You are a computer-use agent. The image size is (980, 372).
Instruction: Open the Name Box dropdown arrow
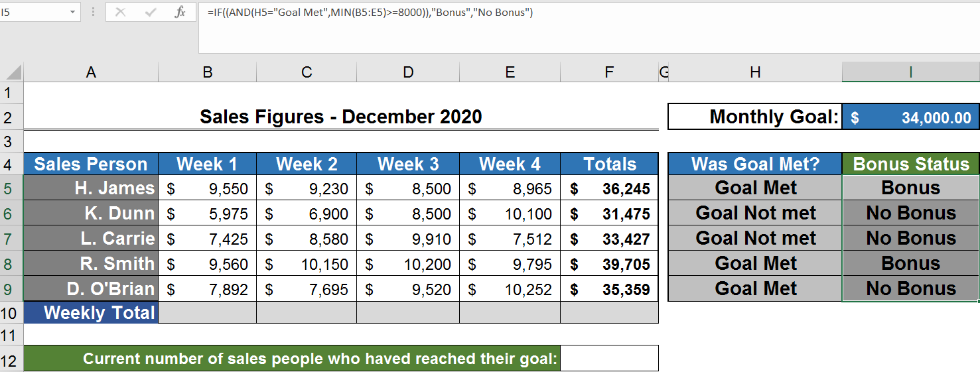pos(72,12)
